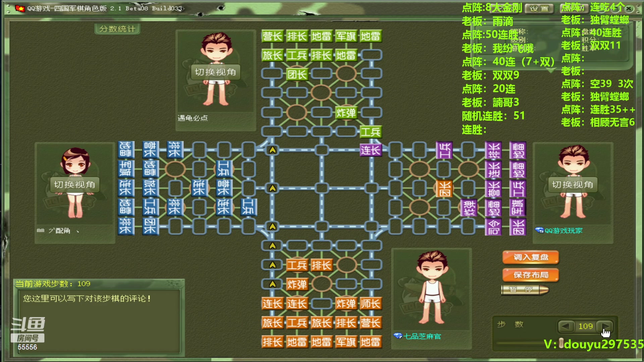Select the blue 团长 piece
The image size is (644, 362).
tap(150, 227)
